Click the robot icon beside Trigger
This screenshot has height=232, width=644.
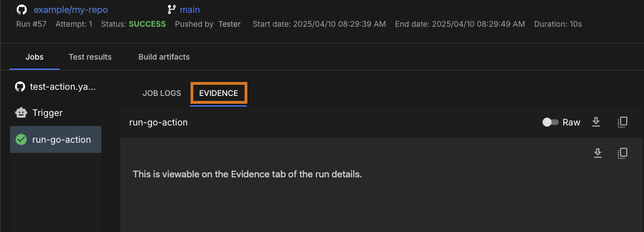pyautogui.click(x=21, y=113)
